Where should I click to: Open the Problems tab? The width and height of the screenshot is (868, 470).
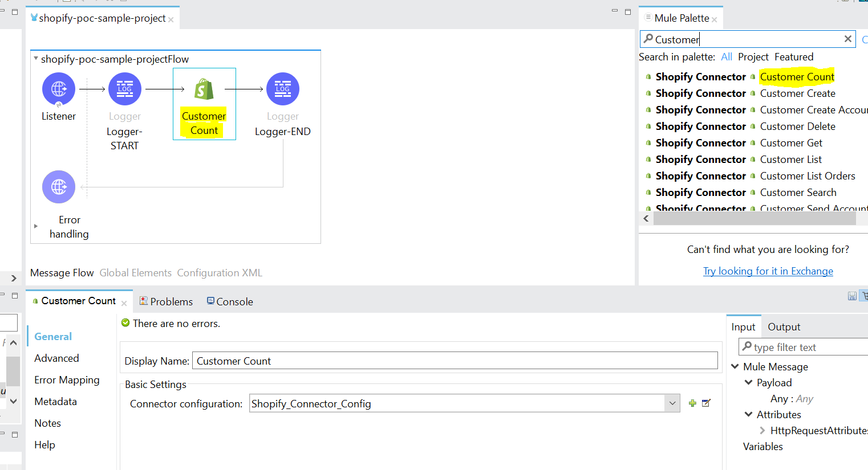click(x=171, y=301)
